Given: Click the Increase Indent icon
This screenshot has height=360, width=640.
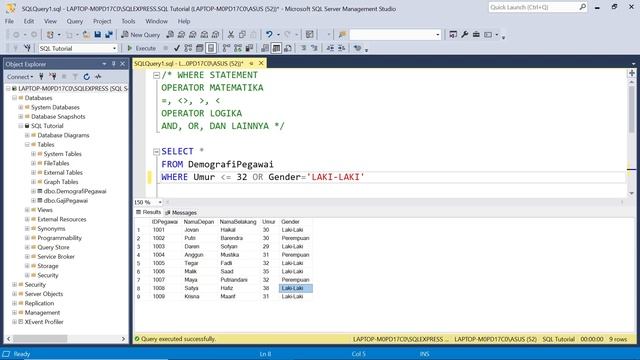Looking at the screenshot, I should coord(342,48).
